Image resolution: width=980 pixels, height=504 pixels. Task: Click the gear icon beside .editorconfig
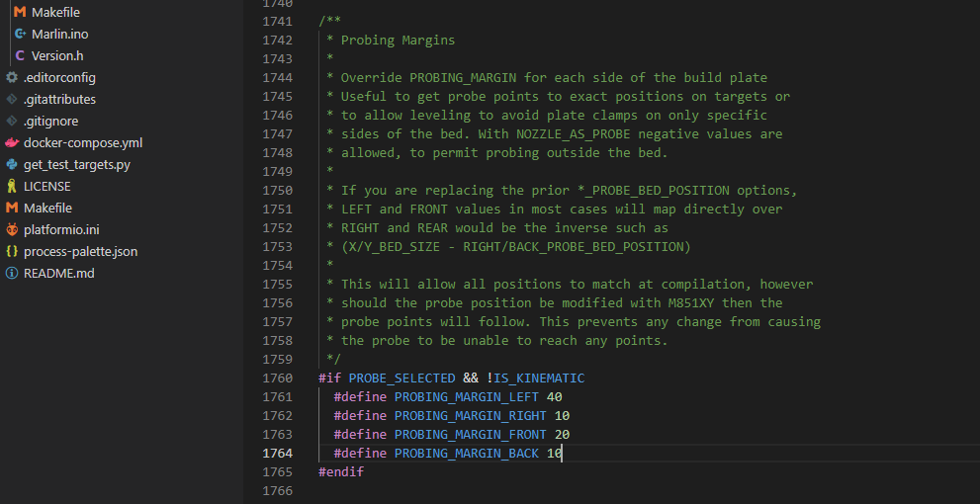(12, 78)
